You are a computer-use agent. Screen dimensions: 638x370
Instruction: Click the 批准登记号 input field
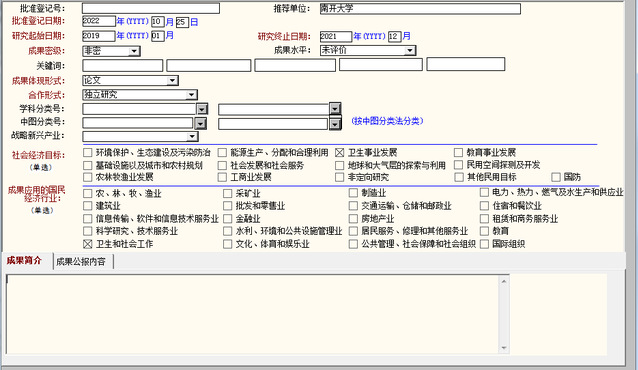[151, 8]
